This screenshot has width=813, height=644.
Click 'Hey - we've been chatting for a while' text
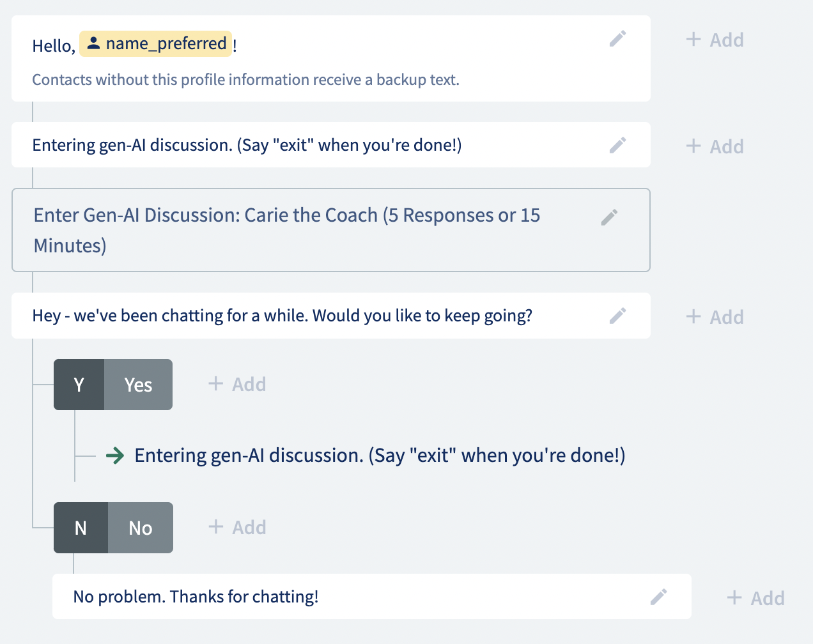coord(283,316)
